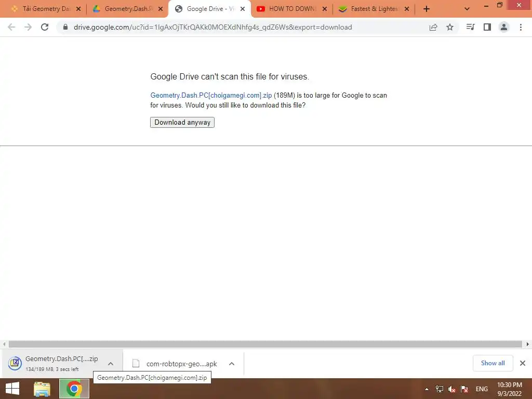
Task: Open the media controls icon
Action: tap(470, 27)
